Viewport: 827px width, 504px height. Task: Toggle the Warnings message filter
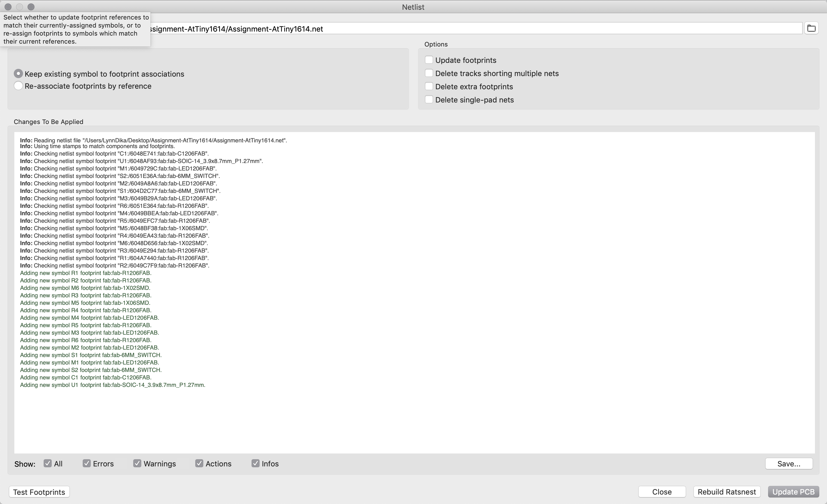coord(137,464)
